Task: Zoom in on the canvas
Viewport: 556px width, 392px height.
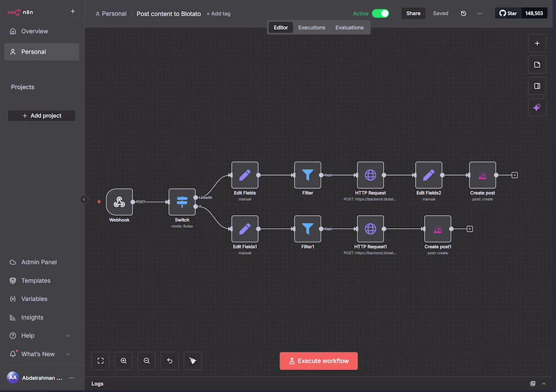Action: pyautogui.click(x=123, y=361)
